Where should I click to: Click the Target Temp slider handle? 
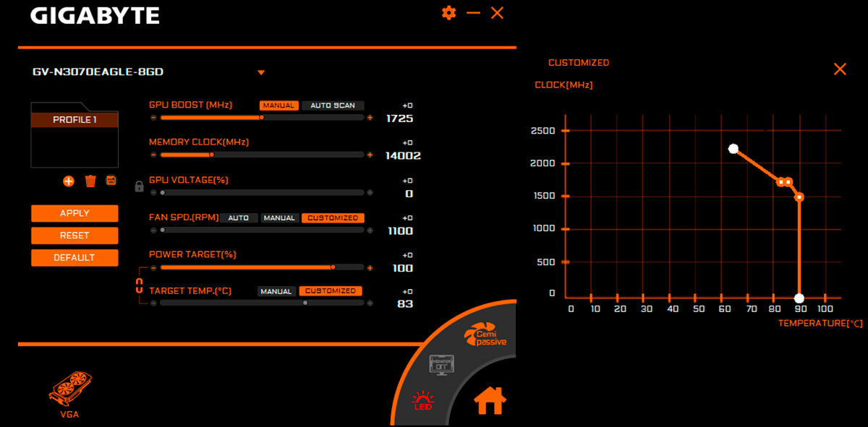point(305,303)
